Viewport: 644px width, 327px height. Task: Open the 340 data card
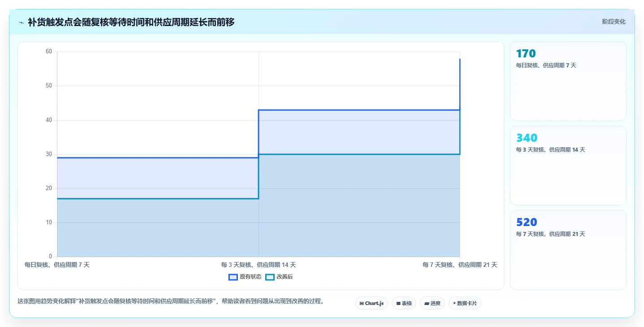568,166
